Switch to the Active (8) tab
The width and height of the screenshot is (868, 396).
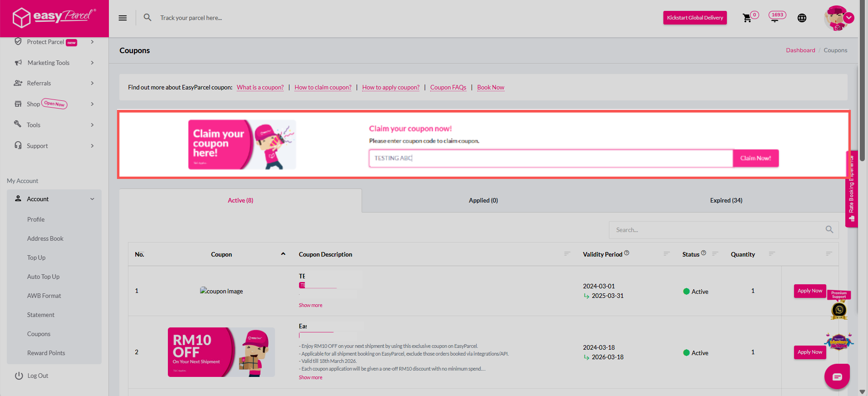[240, 200]
